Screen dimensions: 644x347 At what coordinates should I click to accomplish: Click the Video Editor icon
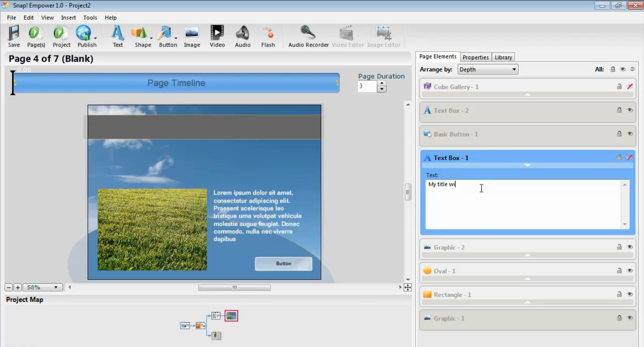[348, 37]
